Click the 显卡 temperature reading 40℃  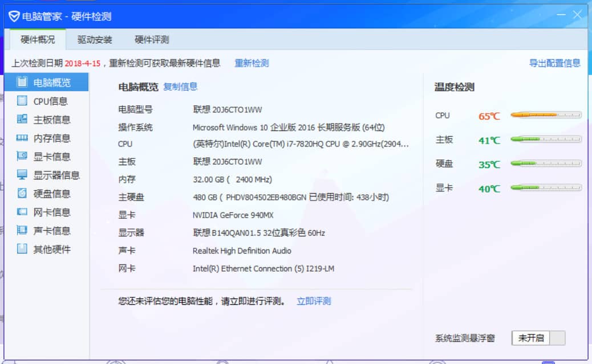tap(489, 189)
